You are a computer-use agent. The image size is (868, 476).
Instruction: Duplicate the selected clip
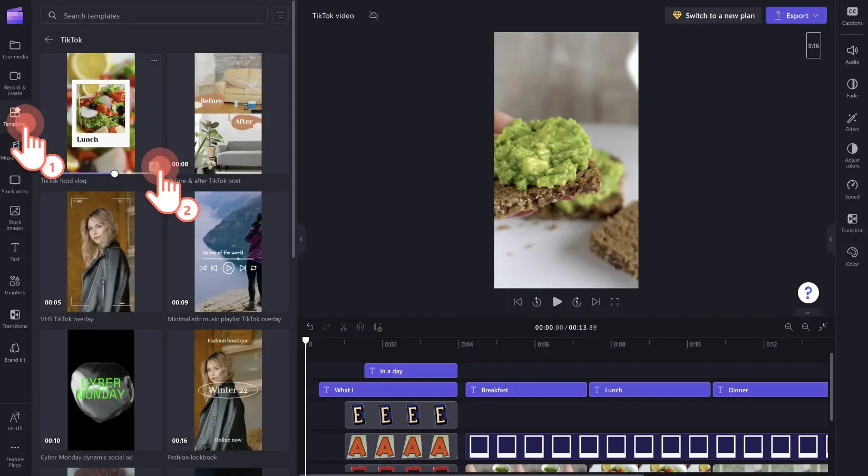[x=378, y=327]
